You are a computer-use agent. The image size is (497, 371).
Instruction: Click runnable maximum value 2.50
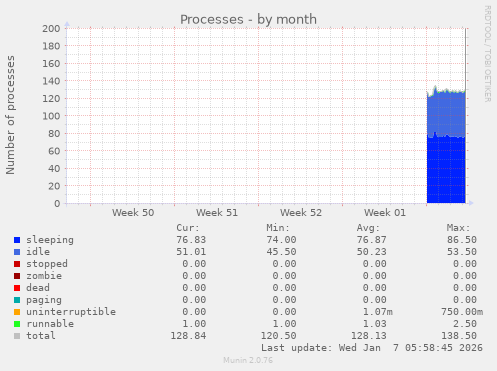pyautogui.click(x=464, y=324)
